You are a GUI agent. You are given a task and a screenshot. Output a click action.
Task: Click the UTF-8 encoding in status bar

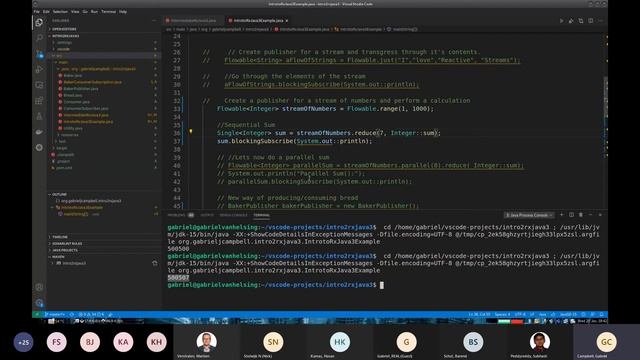pyautogui.click(x=520, y=315)
